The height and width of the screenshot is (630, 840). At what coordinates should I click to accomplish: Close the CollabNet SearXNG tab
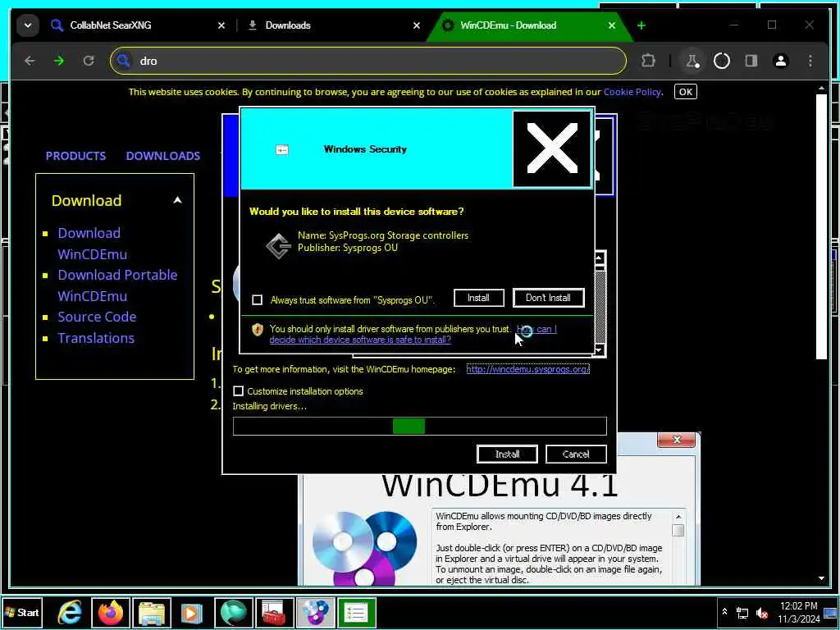click(x=221, y=25)
